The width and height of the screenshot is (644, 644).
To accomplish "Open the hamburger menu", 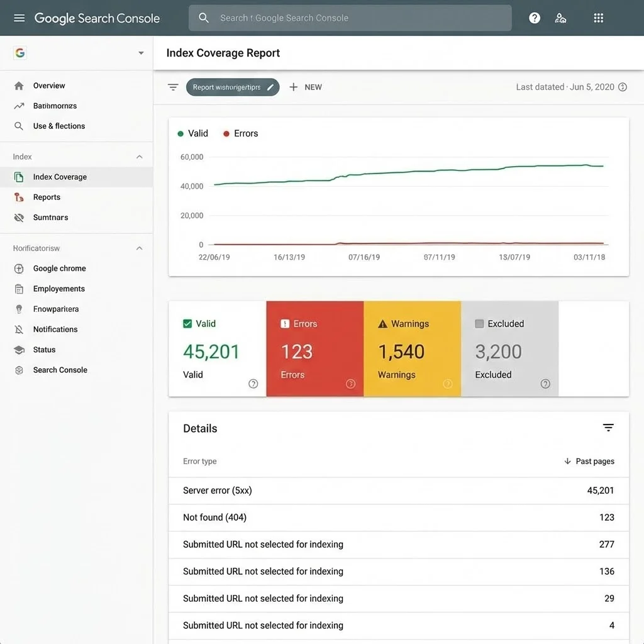I will (18, 18).
